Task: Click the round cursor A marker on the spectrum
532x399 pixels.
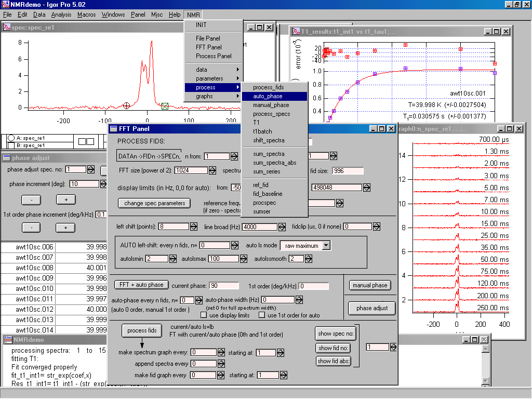Action: (x=126, y=106)
